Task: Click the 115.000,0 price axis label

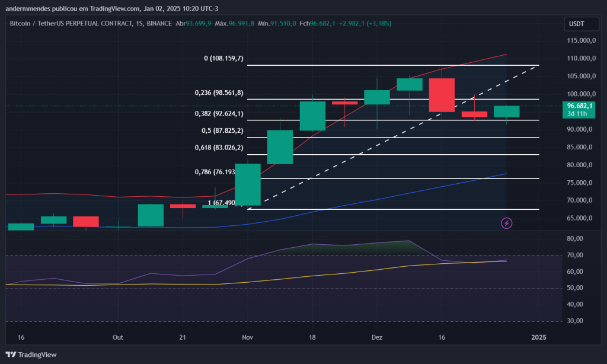Action: (581, 40)
